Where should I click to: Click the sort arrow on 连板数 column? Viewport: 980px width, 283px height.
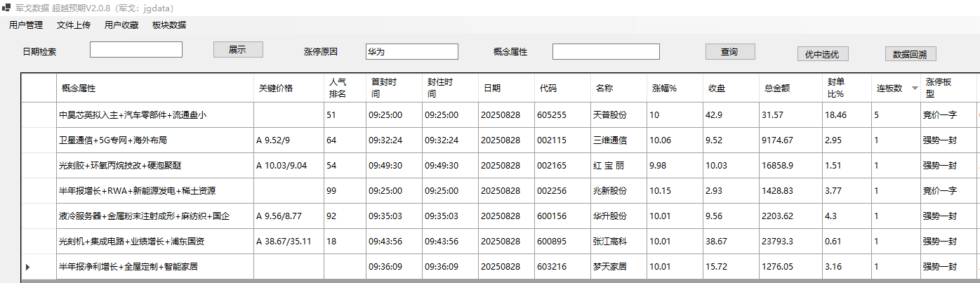click(914, 88)
